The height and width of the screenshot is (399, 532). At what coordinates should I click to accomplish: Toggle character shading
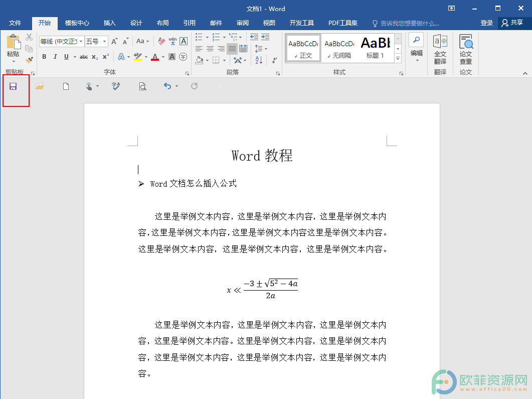click(172, 57)
